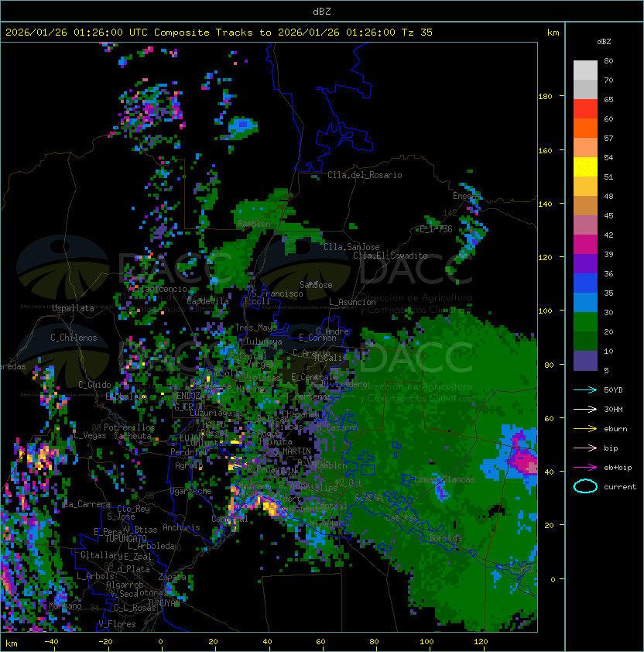Click the Lomas_Blancas map label
644x652 pixels.
coord(444,479)
